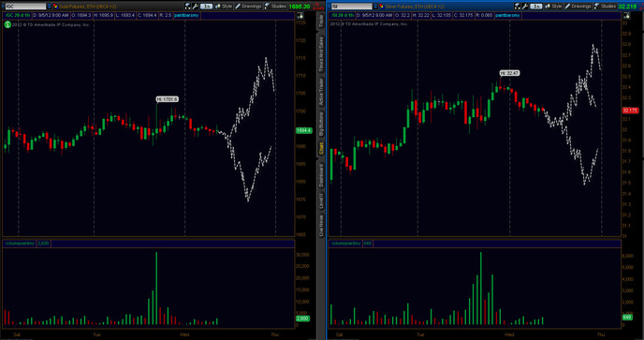Click the Studies button on silver chart
The height and width of the screenshot is (340, 644).
(x=605, y=7)
